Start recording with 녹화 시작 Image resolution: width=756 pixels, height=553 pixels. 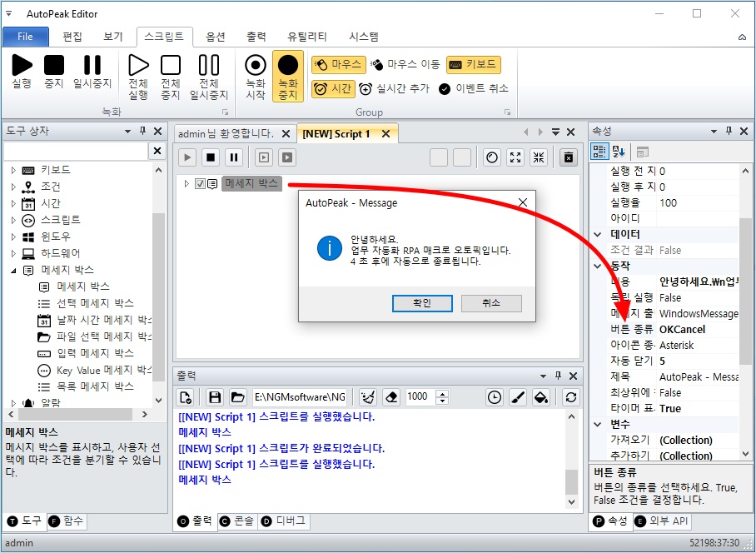coord(256,77)
